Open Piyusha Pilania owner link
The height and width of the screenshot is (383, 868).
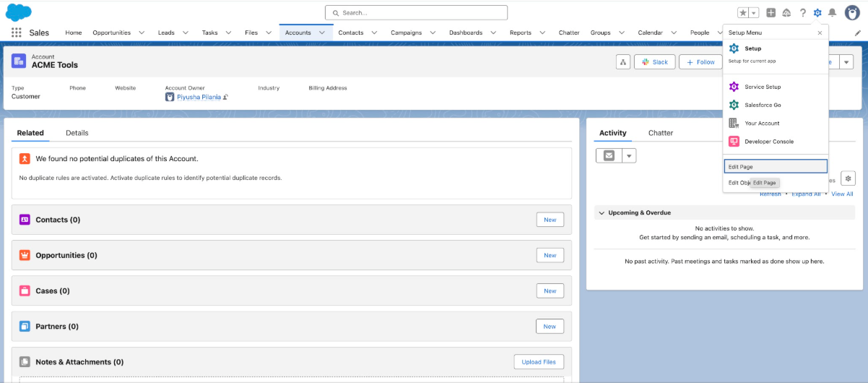[x=198, y=97]
